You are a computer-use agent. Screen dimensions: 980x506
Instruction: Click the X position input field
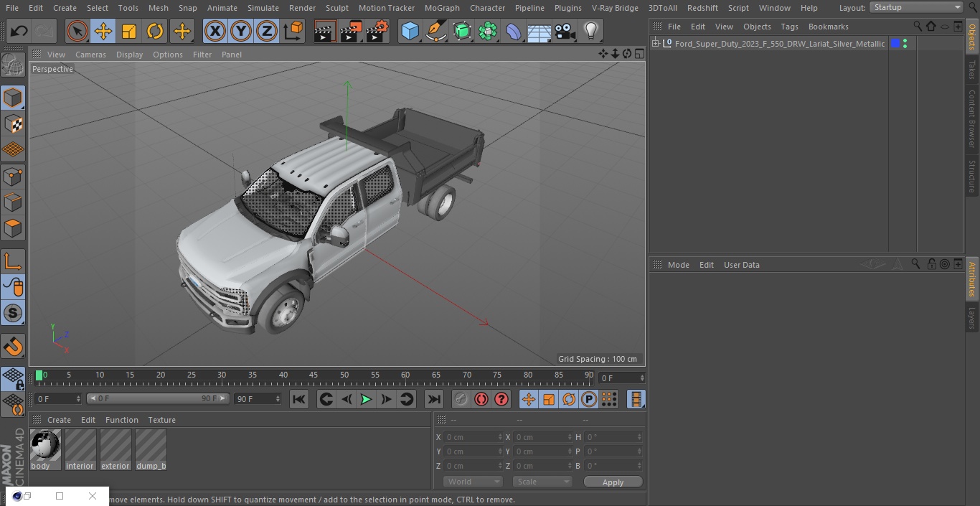(473, 437)
